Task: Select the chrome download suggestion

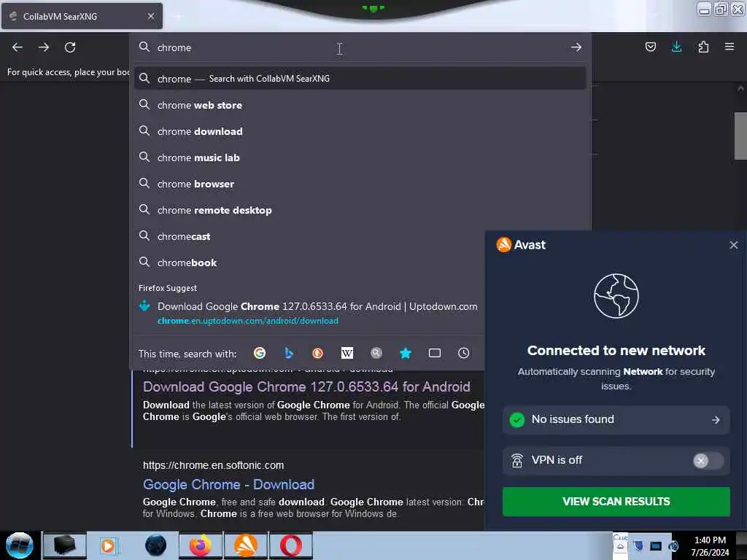Action: [360, 131]
